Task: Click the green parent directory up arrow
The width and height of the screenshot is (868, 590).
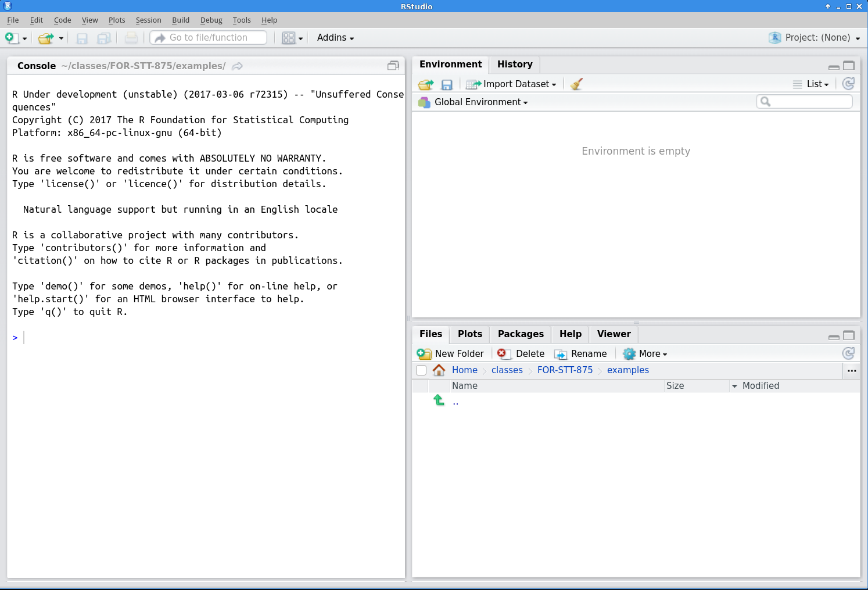Action: 439,400
